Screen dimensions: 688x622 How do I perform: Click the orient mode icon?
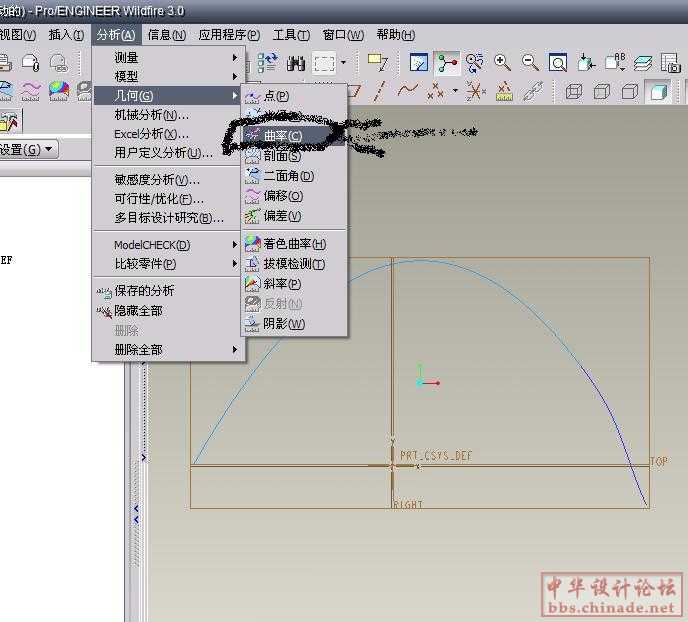coord(474,63)
